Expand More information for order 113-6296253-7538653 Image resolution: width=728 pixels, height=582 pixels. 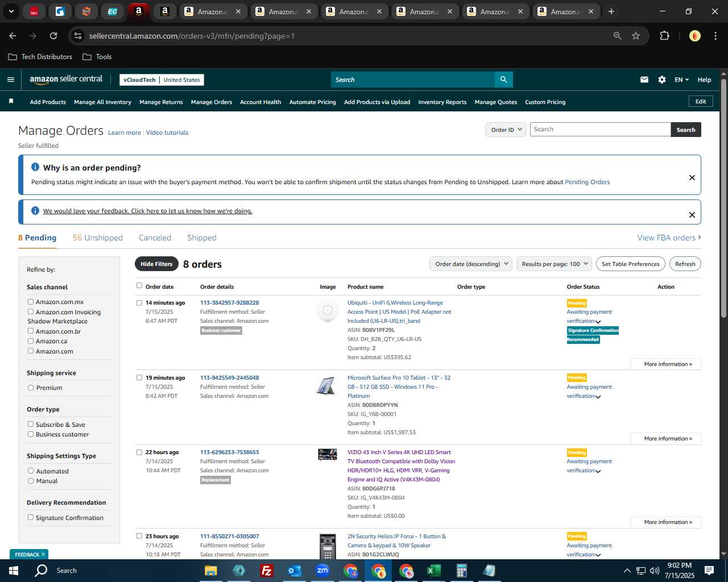pos(665,522)
